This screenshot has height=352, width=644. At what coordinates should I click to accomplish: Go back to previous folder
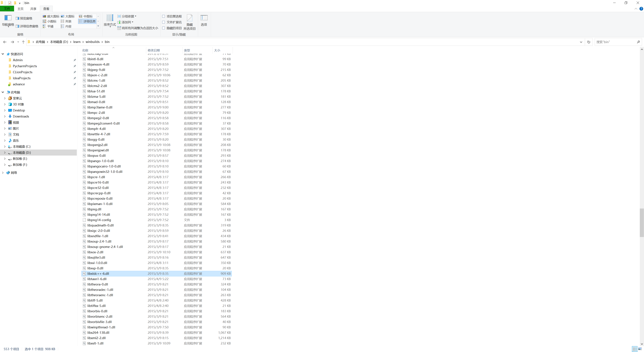coord(5,42)
